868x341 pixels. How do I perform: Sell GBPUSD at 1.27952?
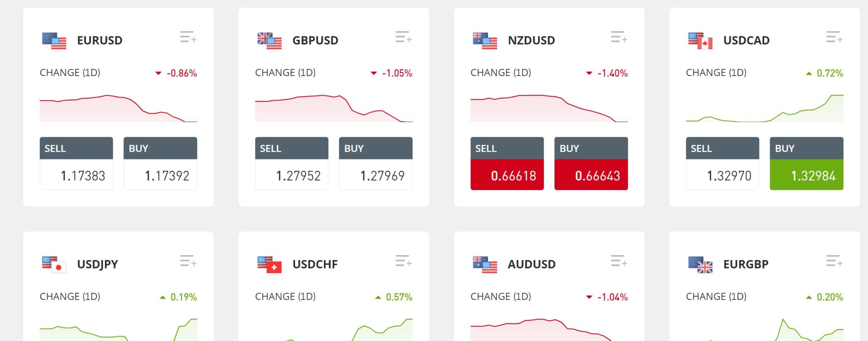coord(292,163)
